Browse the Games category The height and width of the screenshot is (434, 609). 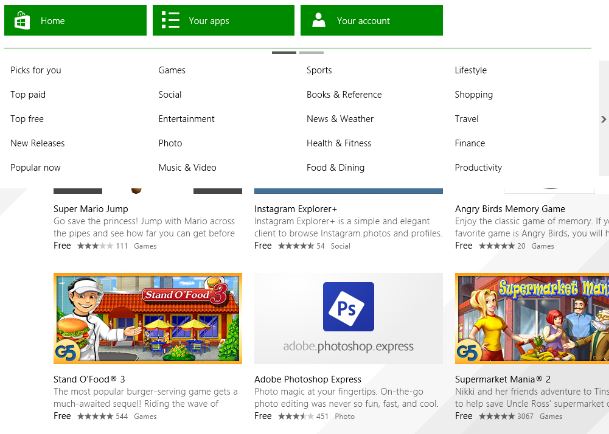(172, 70)
